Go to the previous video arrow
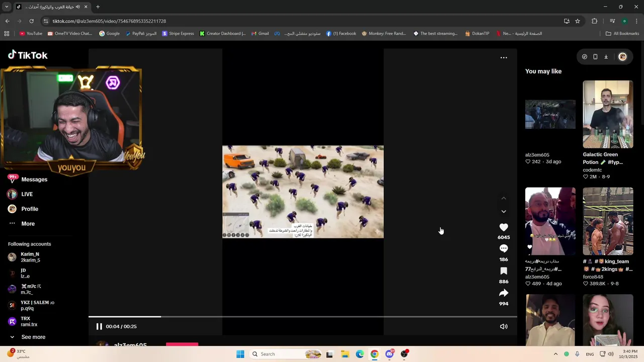The image size is (644, 362). click(x=504, y=198)
